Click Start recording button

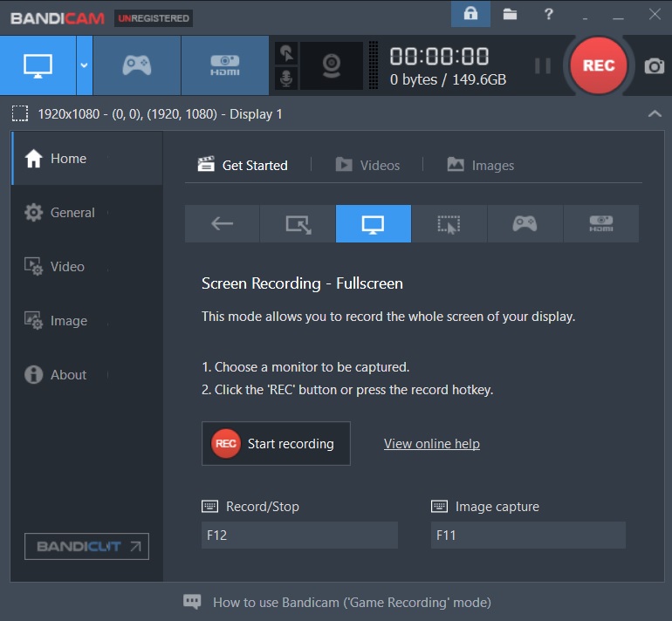tap(276, 444)
